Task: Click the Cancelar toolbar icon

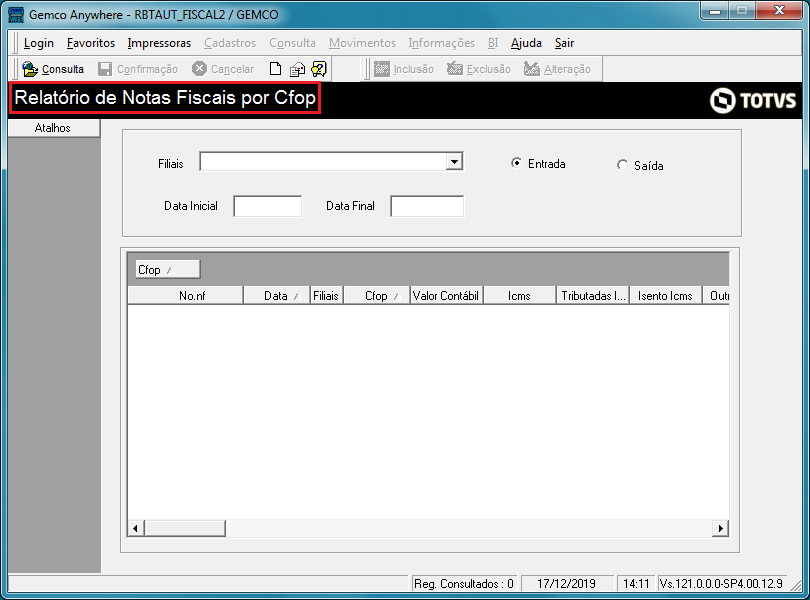Action: pyautogui.click(x=199, y=69)
